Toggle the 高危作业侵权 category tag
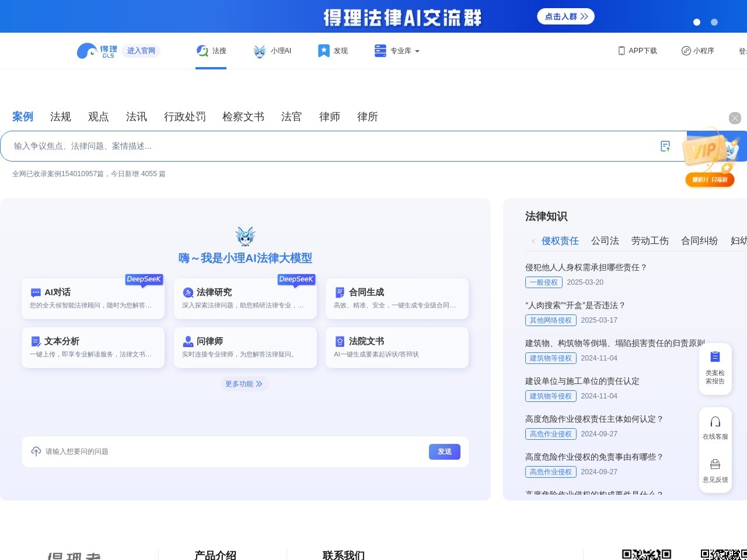747x560 pixels. pos(550,434)
